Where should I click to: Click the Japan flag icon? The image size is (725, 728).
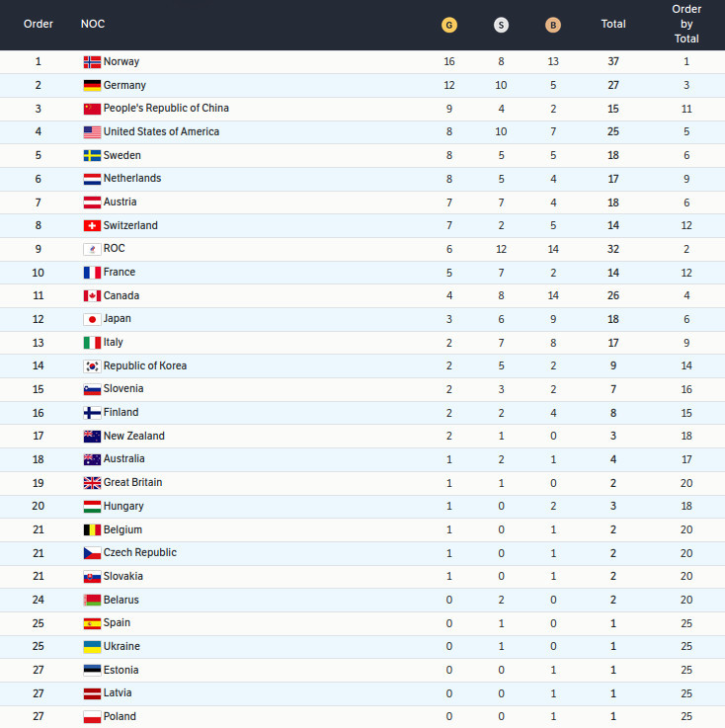tap(92, 319)
